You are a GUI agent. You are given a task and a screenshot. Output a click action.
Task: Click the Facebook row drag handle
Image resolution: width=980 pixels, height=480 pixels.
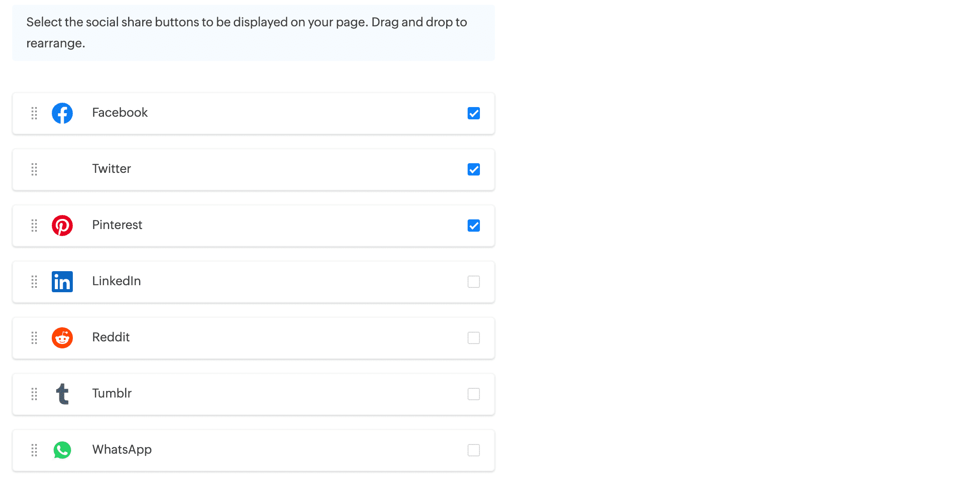(x=34, y=113)
